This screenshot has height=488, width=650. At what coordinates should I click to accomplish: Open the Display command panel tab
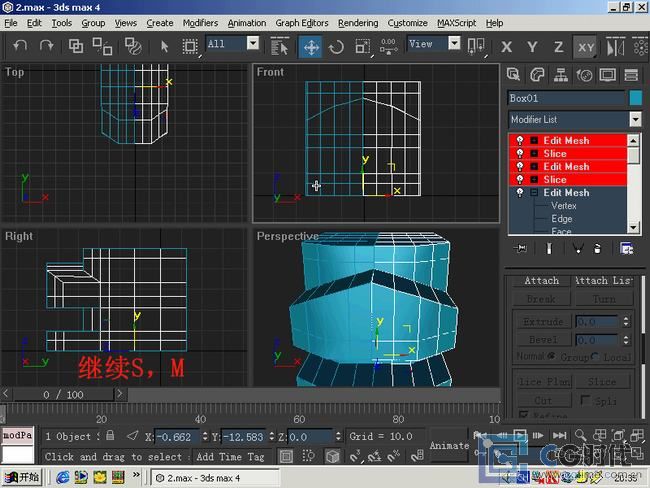pyautogui.click(x=608, y=75)
